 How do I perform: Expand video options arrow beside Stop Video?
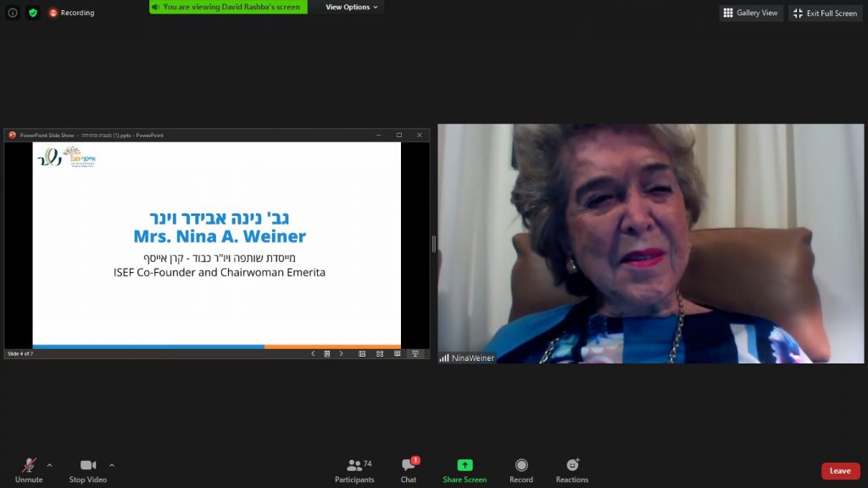coord(112,465)
